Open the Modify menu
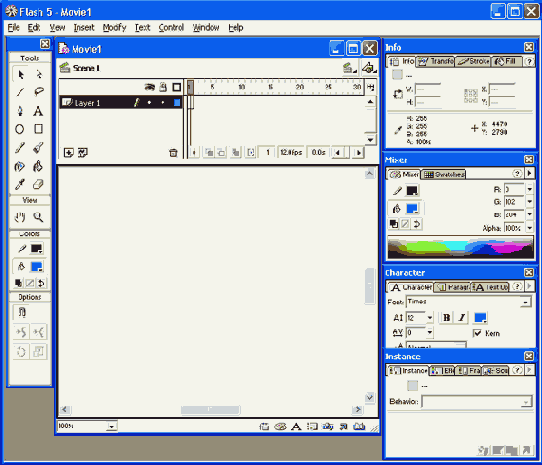The height and width of the screenshot is (465, 542). click(114, 27)
